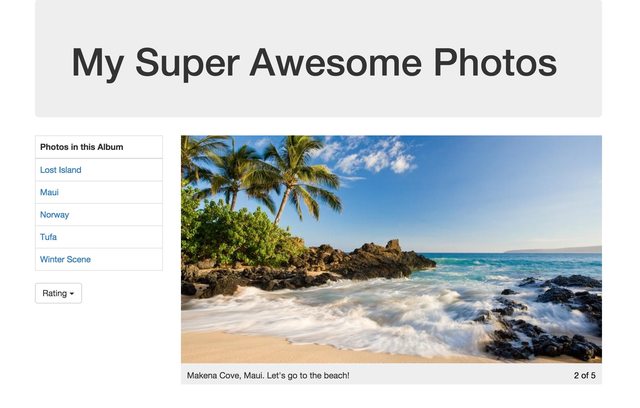Click the 'My Super Awesome Photos' heading
This screenshot has width=640, height=408.
(x=314, y=62)
